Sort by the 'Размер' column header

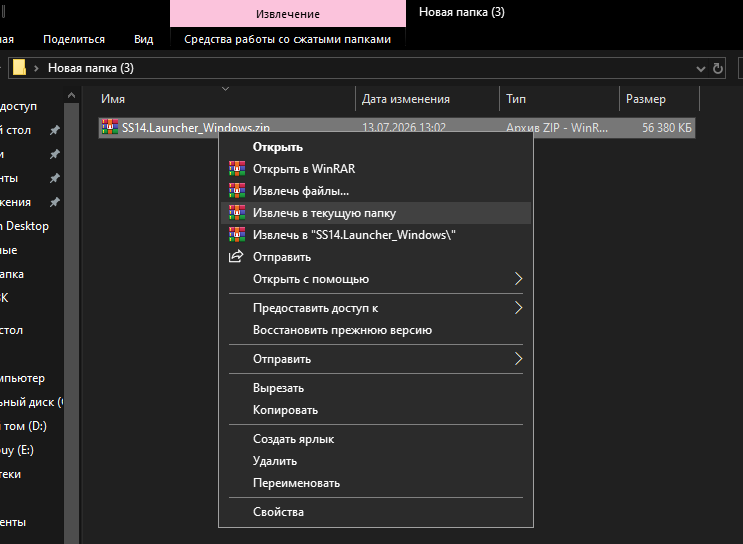659,99
